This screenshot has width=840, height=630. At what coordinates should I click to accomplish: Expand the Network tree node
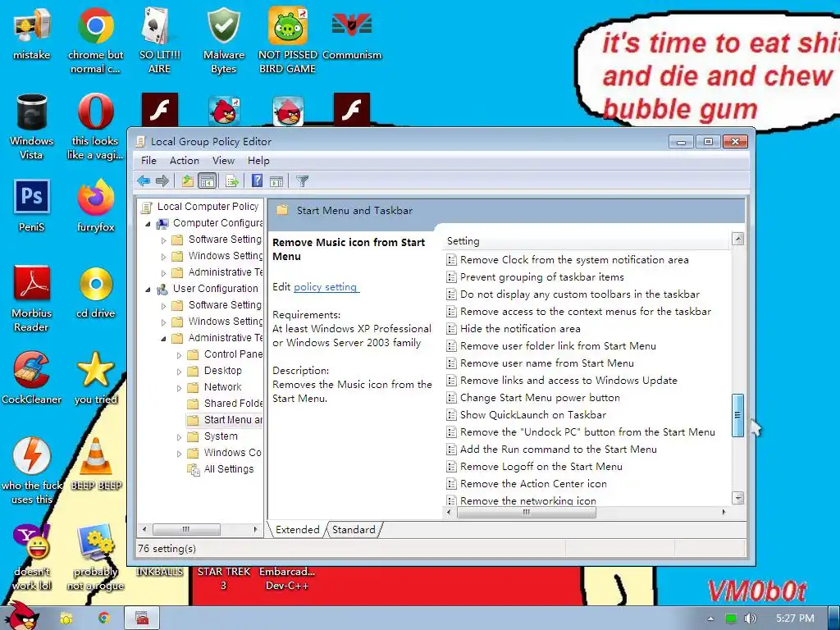click(180, 388)
